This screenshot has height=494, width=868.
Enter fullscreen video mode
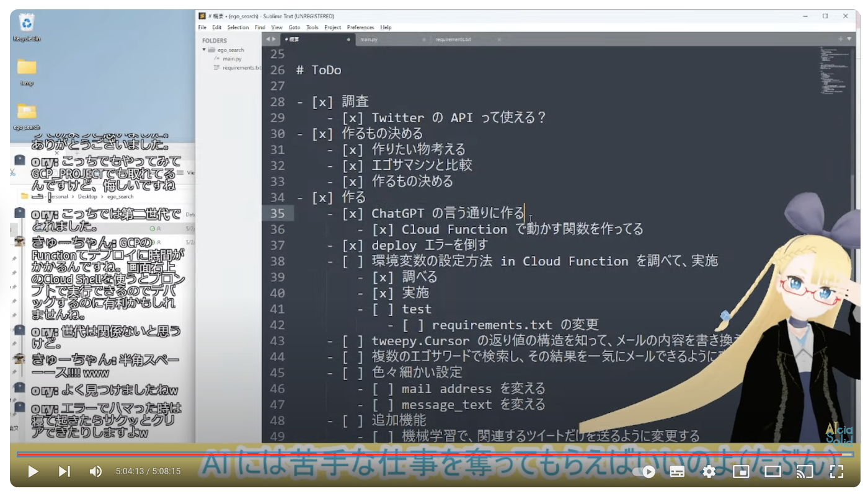(836, 471)
